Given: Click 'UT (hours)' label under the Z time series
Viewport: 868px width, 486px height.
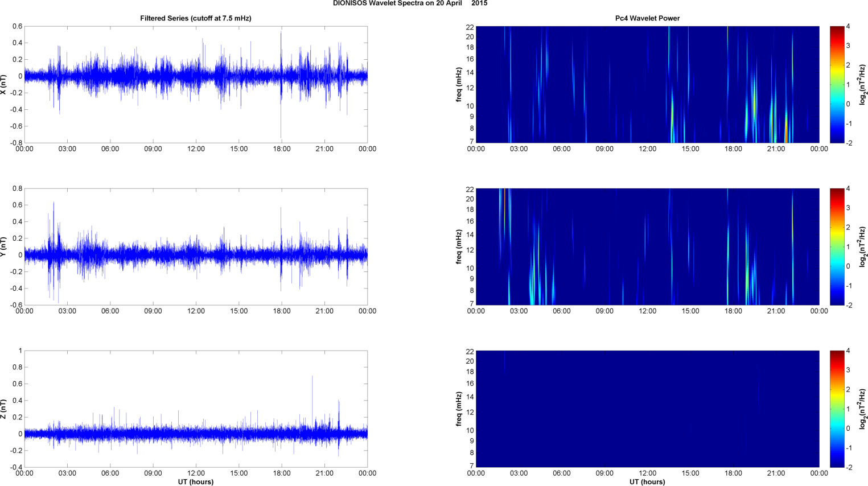Looking at the screenshot, I should coord(196,482).
